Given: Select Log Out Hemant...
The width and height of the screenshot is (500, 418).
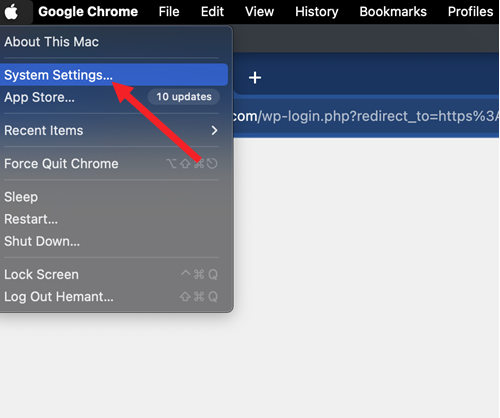Looking at the screenshot, I should point(114,297).
